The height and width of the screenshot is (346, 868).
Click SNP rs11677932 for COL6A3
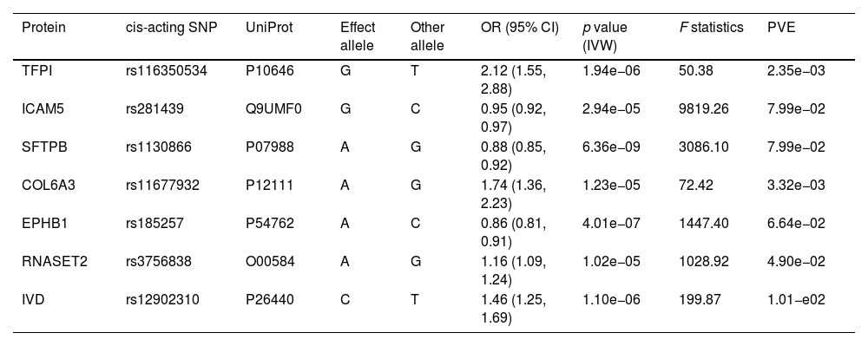point(163,186)
